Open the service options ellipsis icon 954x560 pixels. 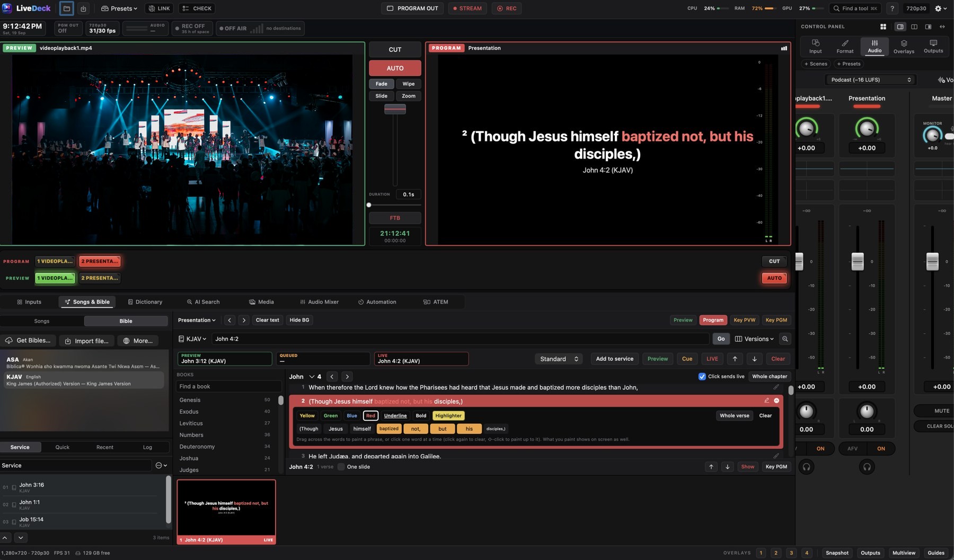tap(161, 465)
